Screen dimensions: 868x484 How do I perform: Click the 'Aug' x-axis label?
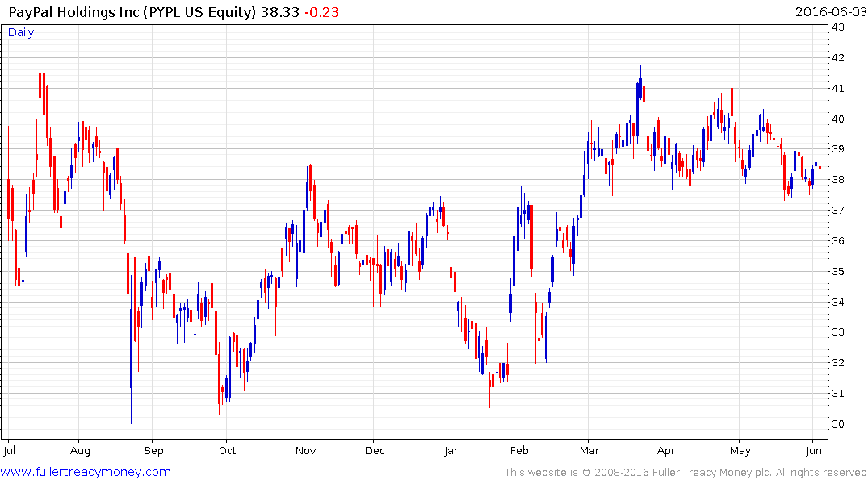pyautogui.click(x=80, y=450)
